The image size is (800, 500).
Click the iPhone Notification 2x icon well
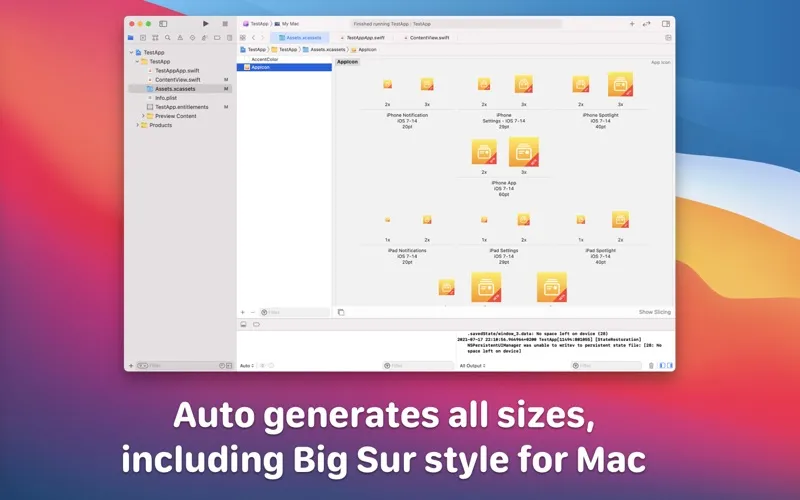point(388,84)
